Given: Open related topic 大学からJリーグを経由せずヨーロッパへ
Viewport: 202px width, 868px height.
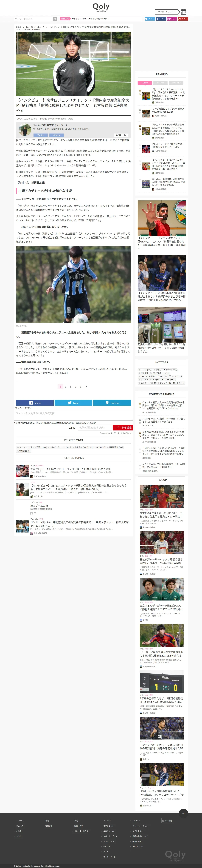Looking at the screenshot, I should click(x=70, y=469).
